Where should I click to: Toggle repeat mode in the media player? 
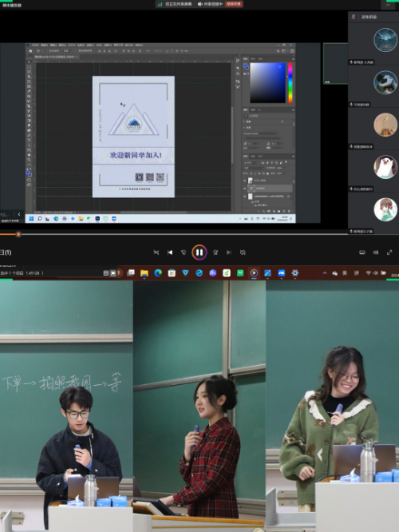pos(243,252)
